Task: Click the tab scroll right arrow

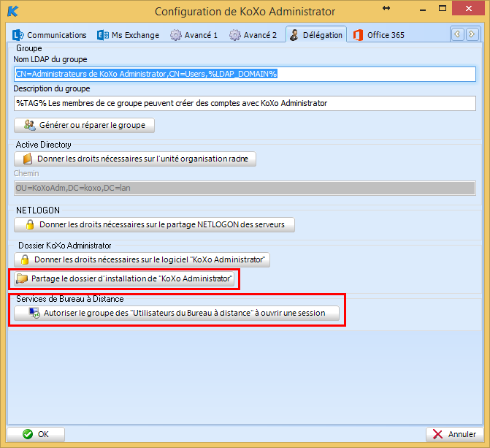Action: tap(472, 34)
